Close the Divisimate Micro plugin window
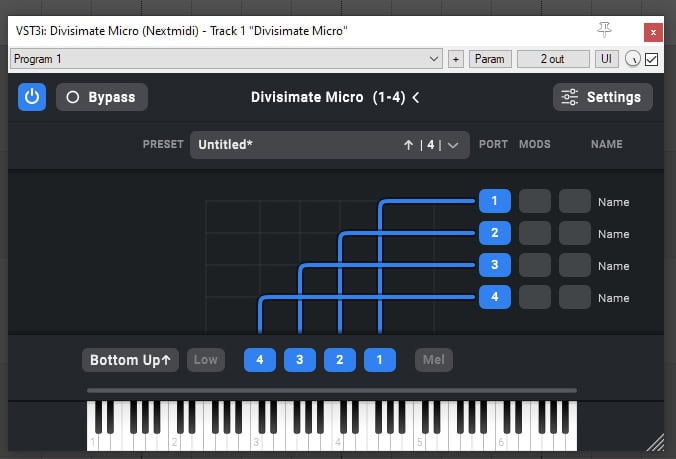This screenshot has height=459, width=676. tap(654, 33)
